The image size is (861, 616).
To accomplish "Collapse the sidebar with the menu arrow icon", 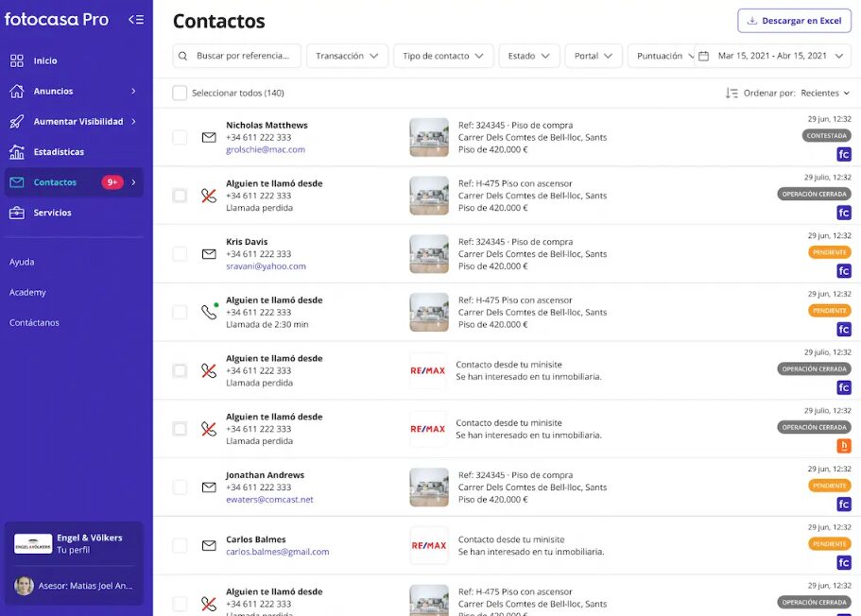I will (x=136, y=20).
